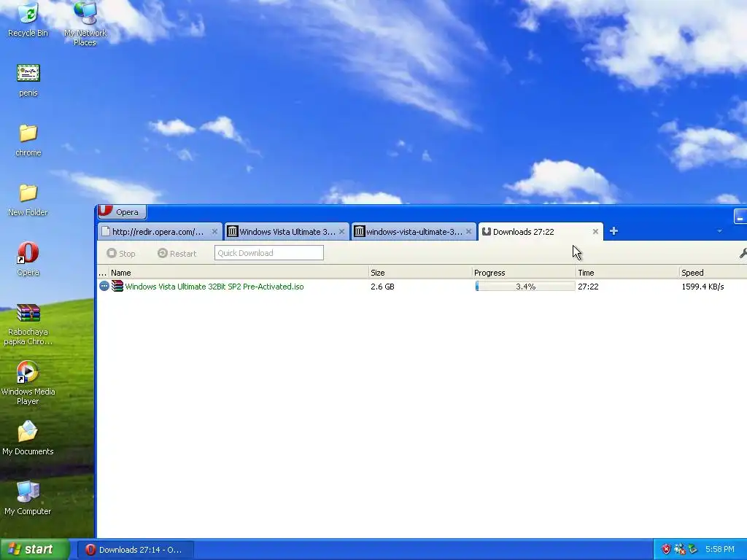The image size is (747, 560).
Task: Click the Downloads 27:14 taskbar button
Action: (x=135, y=550)
